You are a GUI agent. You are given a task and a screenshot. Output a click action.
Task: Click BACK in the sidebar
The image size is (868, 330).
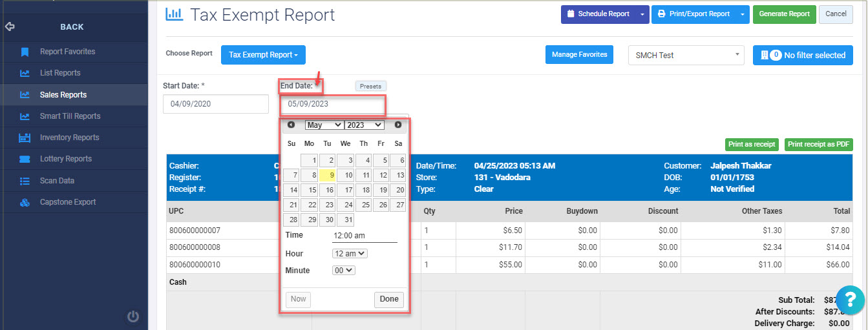coord(72,27)
